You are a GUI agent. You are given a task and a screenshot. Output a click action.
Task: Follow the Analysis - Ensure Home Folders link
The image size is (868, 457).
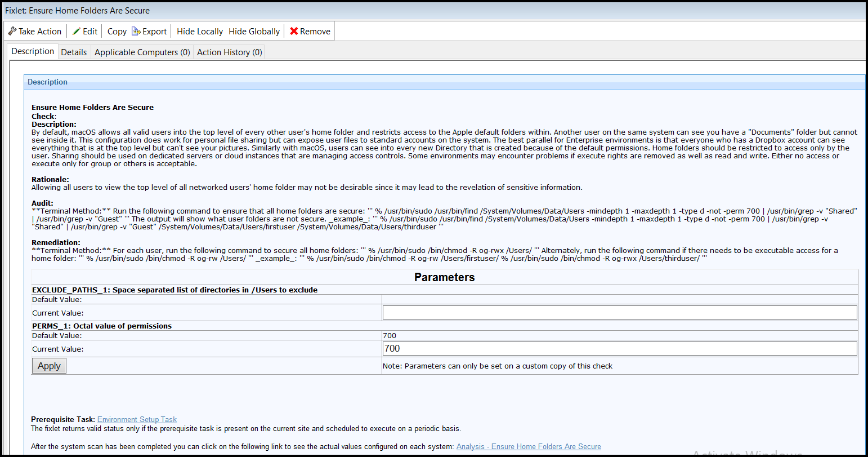528,446
